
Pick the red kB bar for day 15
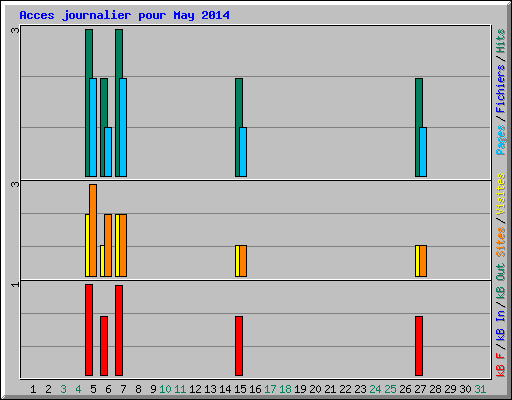(239, 346)
